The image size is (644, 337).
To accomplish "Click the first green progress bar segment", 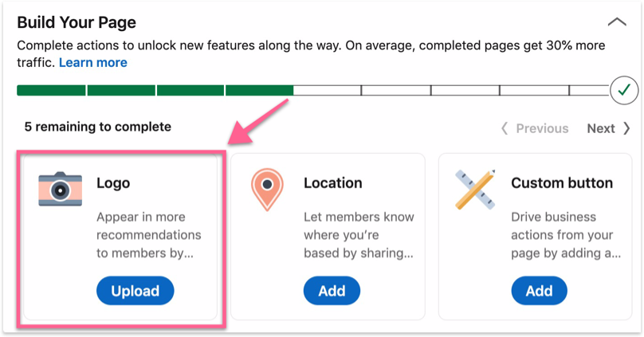I will (51, 91).
